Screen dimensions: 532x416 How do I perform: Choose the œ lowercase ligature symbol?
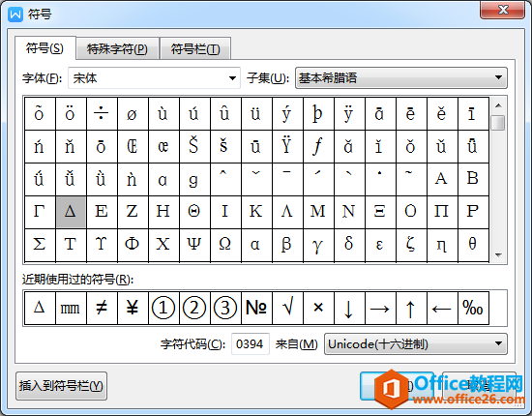click(163, 146)
